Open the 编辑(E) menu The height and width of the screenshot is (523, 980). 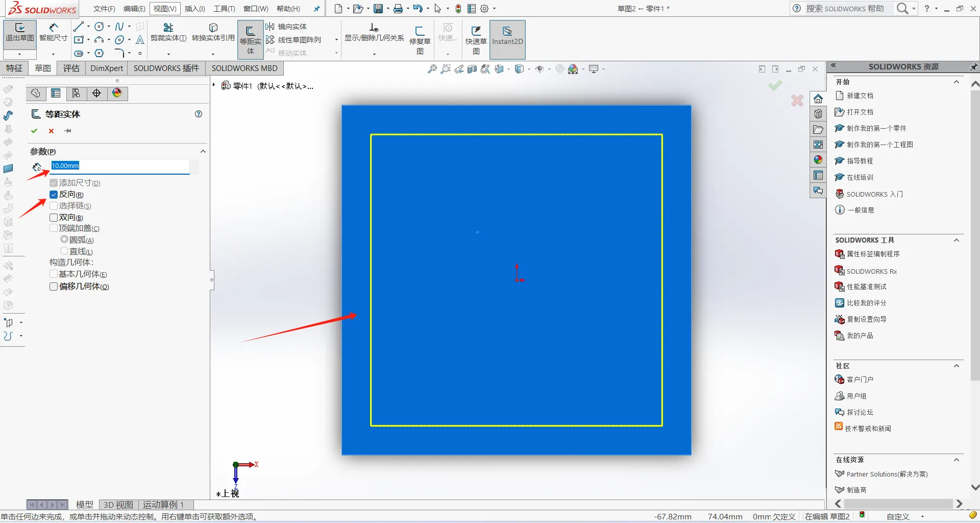coord(134,9)
